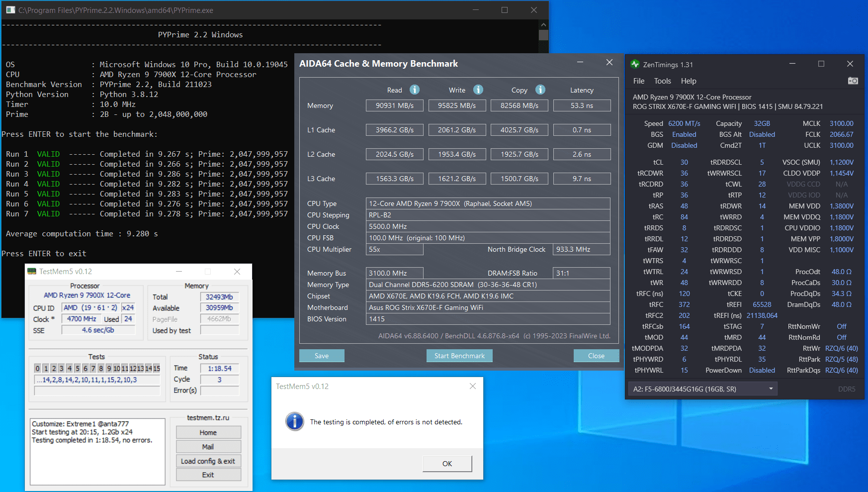Viewport: 868px width, 492px height.
Task: Click the TestMem5 Cycle field value 3
Action: [x=219, y=380]
